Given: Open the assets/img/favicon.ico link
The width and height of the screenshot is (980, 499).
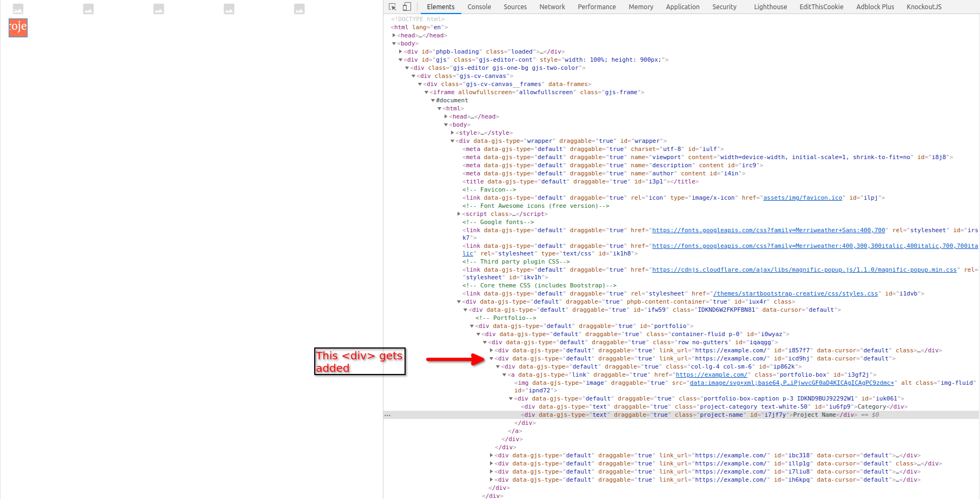Looking at the screenshot, I should (803, 198).
